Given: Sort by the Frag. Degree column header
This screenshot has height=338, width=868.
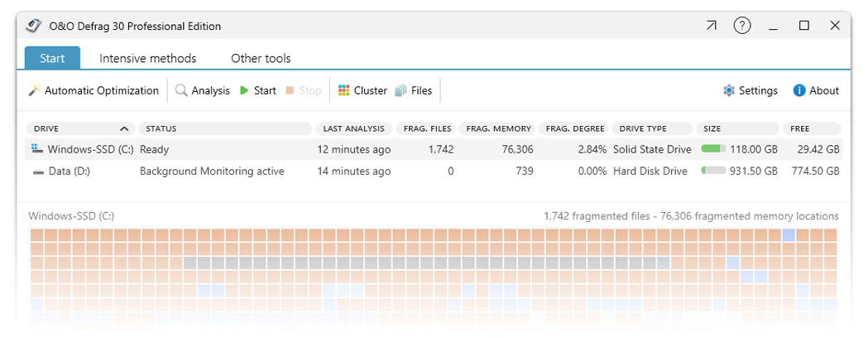Looking at the screenshot, I should (574, 129).
